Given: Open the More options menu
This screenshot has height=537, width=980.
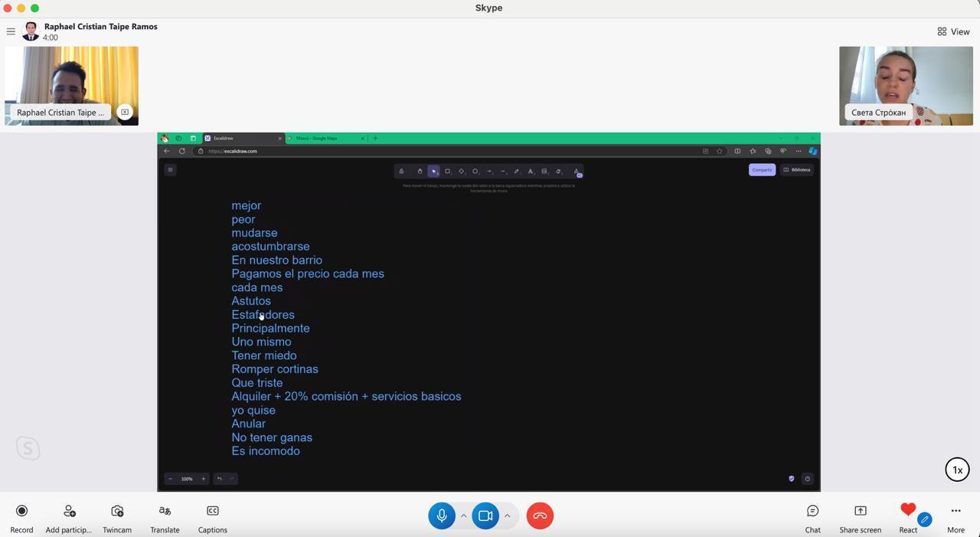Looking at the screenshot, I should (955, 518).
